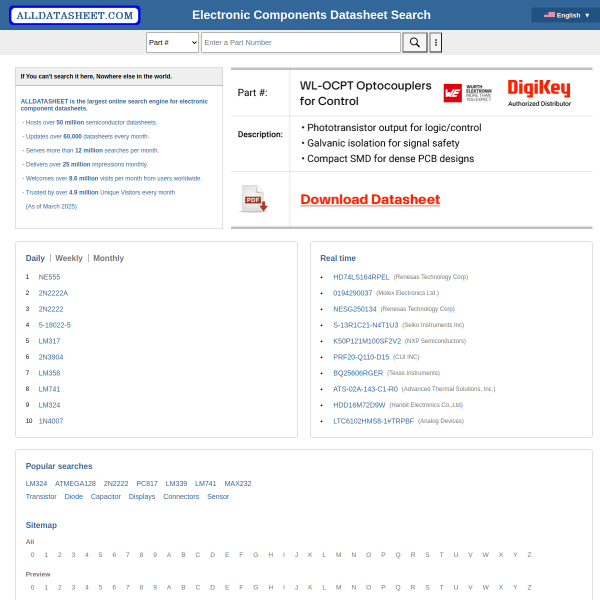The width and height of the screenshot is (600, 600).
Task: Click PC817 under Popular searches
Action: pos(147,484)
